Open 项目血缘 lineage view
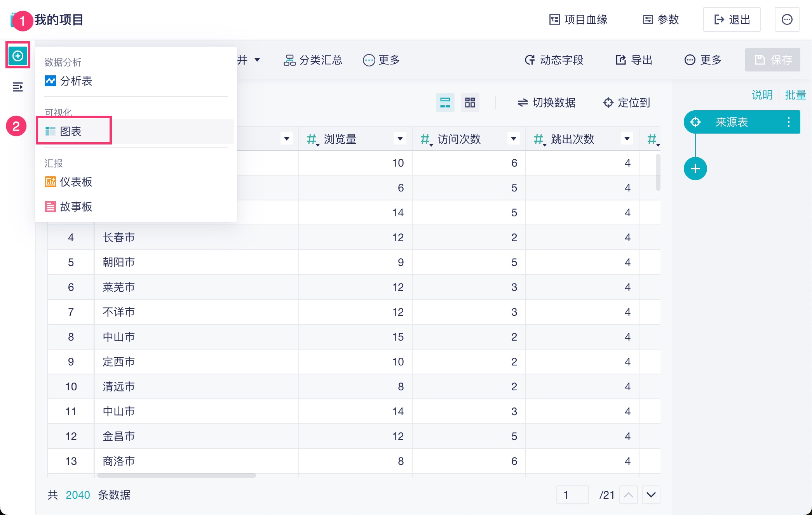 click(x=579, y=19)
